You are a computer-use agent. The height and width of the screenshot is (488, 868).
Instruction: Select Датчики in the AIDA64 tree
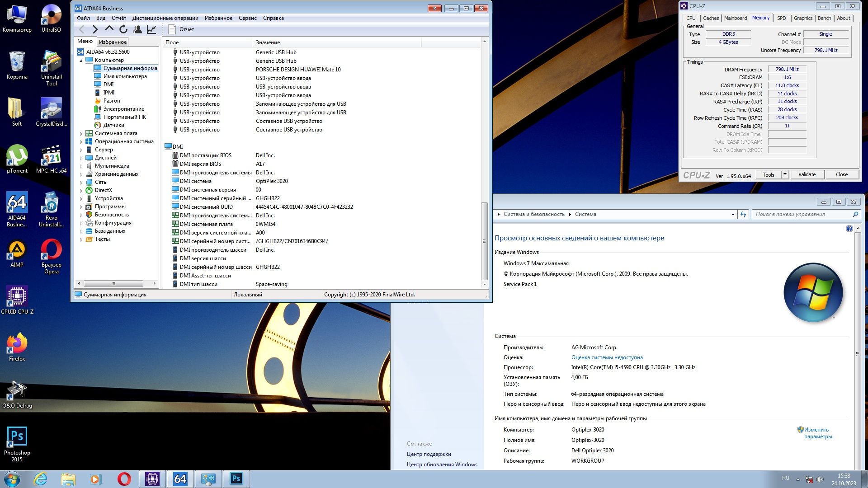(x=113, y=125)
